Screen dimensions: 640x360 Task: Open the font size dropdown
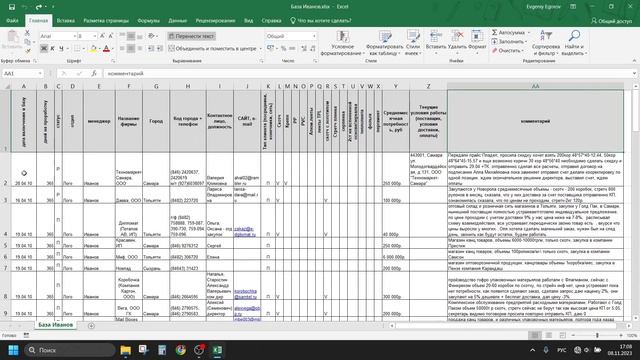(x=95, y=36)
